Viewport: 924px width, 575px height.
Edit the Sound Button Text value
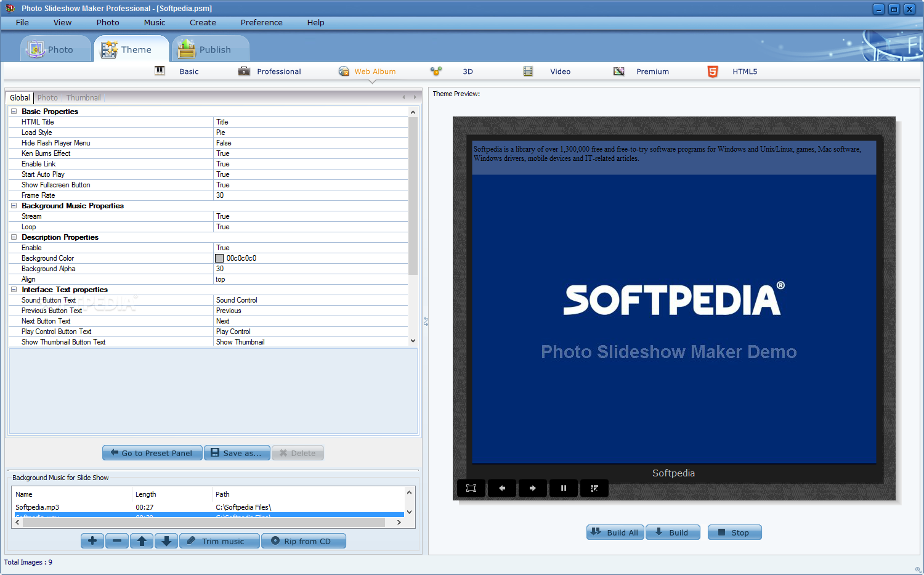310,300
